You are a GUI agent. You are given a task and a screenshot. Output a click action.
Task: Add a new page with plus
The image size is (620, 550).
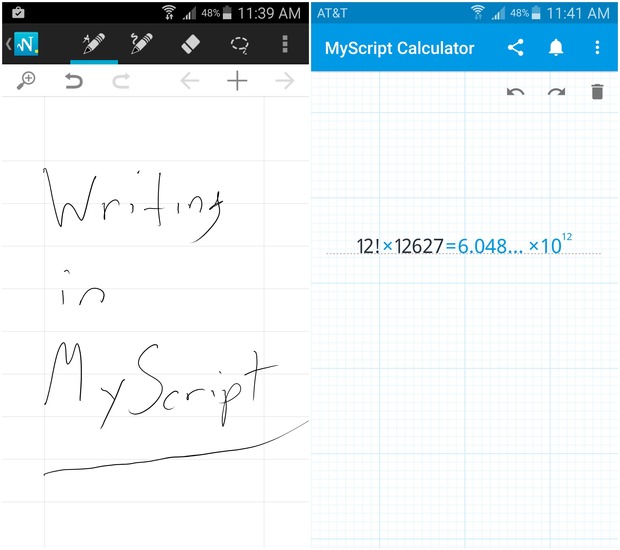[237, 81]
